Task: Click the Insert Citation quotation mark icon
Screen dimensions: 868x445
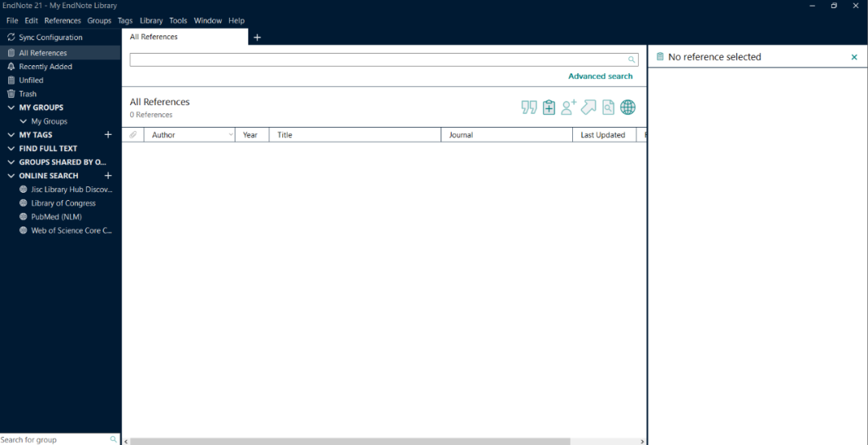Action: tap(529, 108)
